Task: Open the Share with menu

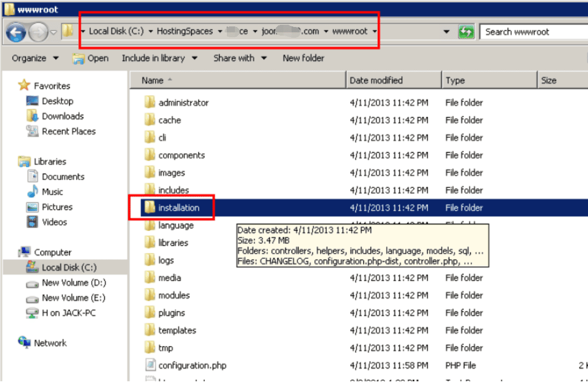Action: [x=240, y=58]
